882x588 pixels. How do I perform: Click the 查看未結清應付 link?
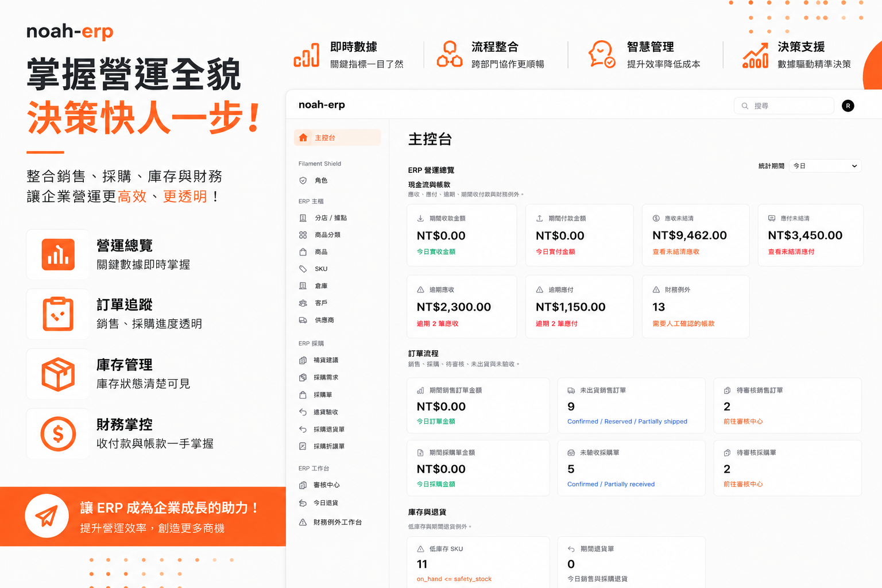coord(791,252)
